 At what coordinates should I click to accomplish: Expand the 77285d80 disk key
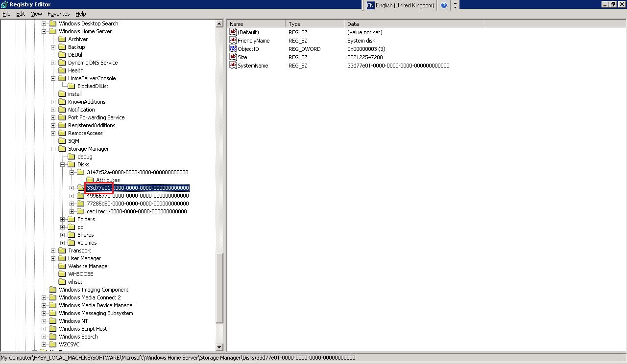(72, 204)
